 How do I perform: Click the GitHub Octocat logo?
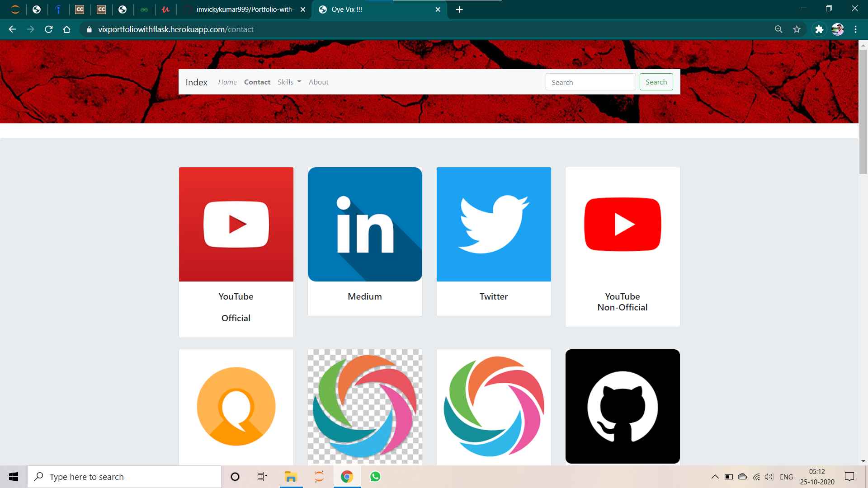pyautogui.click(x=623, y=406)
